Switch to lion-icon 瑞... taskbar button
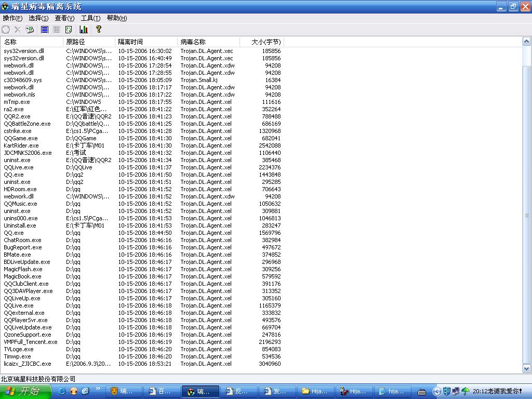The image size is (532, 399). (x=124, y=391)
